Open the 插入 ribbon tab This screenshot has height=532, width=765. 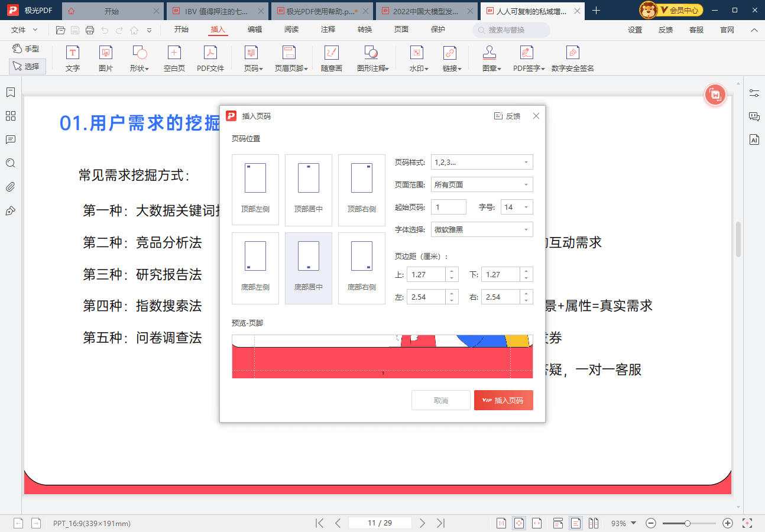[x=218, y=30]
